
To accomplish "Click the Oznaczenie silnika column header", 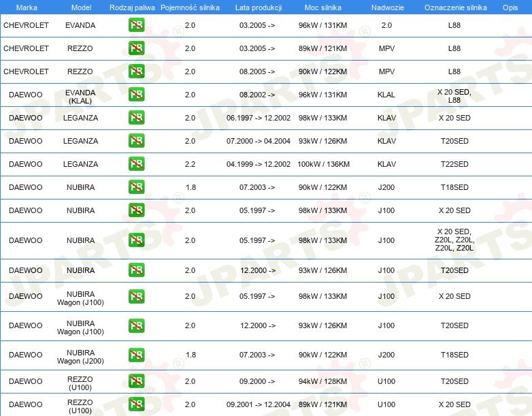I will [455, 7].
